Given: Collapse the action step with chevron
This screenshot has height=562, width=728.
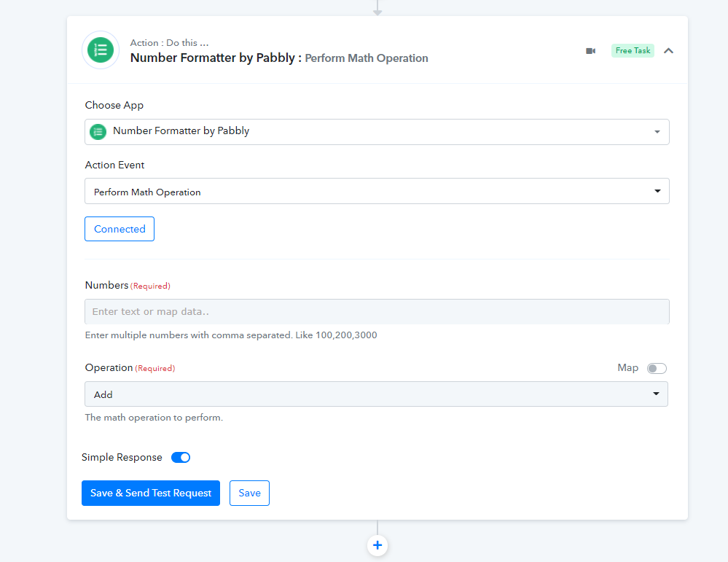Looking at the screenshot, I should 668,50.
